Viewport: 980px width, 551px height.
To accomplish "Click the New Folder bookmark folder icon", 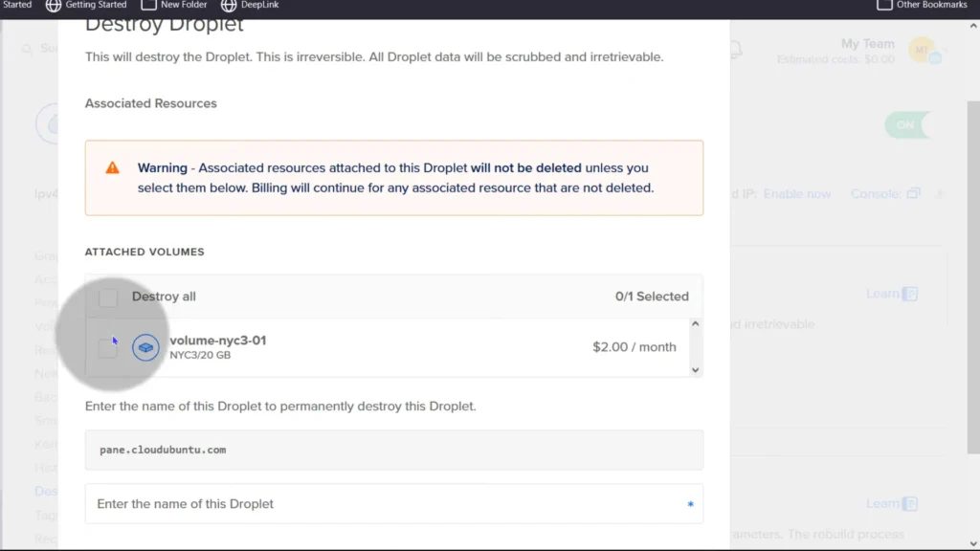I will tap(148, 5).
